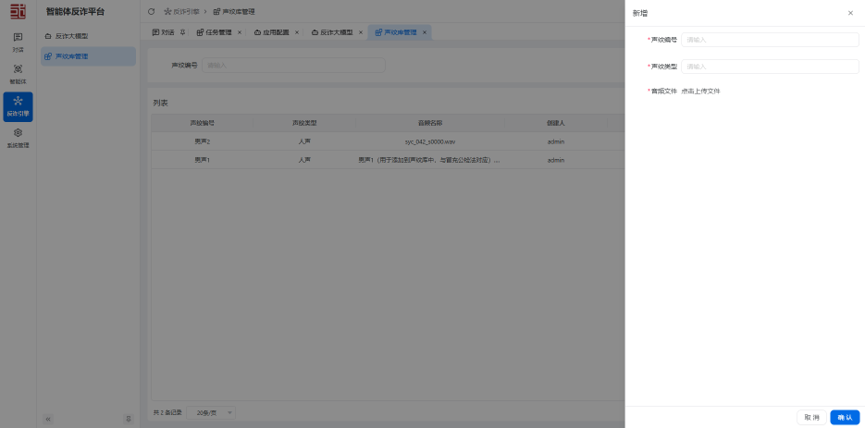Click the 男声2 table cell
865x428 pixels.
pos(202,142)
